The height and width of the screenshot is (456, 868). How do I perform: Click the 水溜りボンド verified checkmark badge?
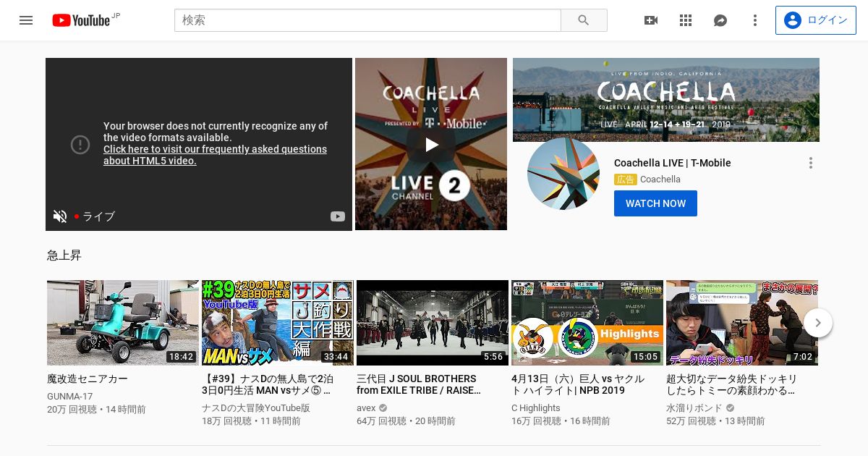pyautogui.click(x=731, y=408)
